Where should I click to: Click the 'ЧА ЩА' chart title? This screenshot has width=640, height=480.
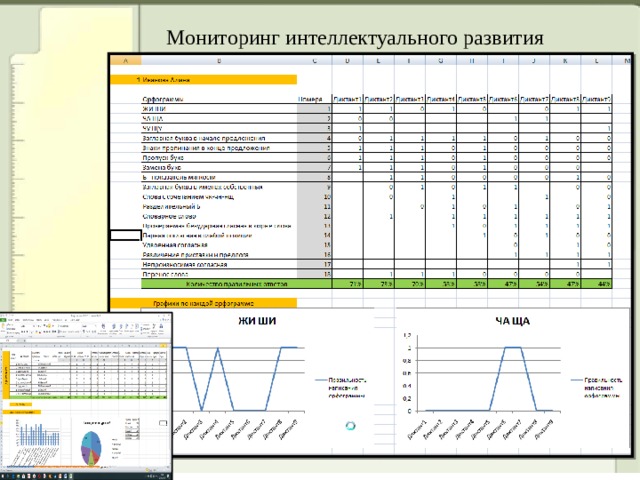point(513,321)
